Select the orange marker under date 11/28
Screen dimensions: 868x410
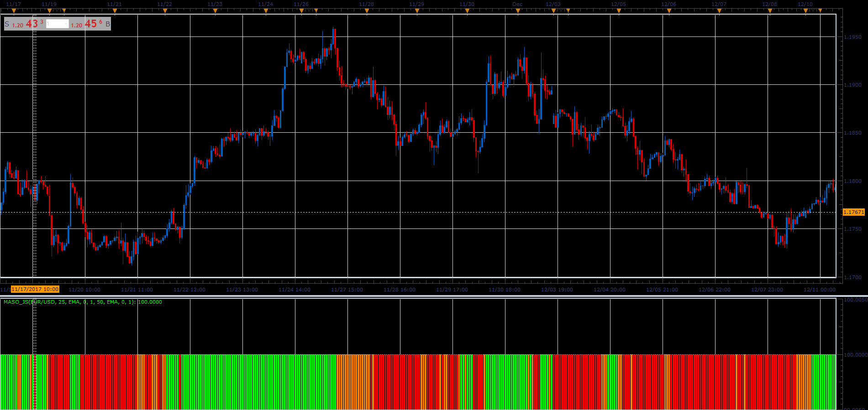pos(367,10)
